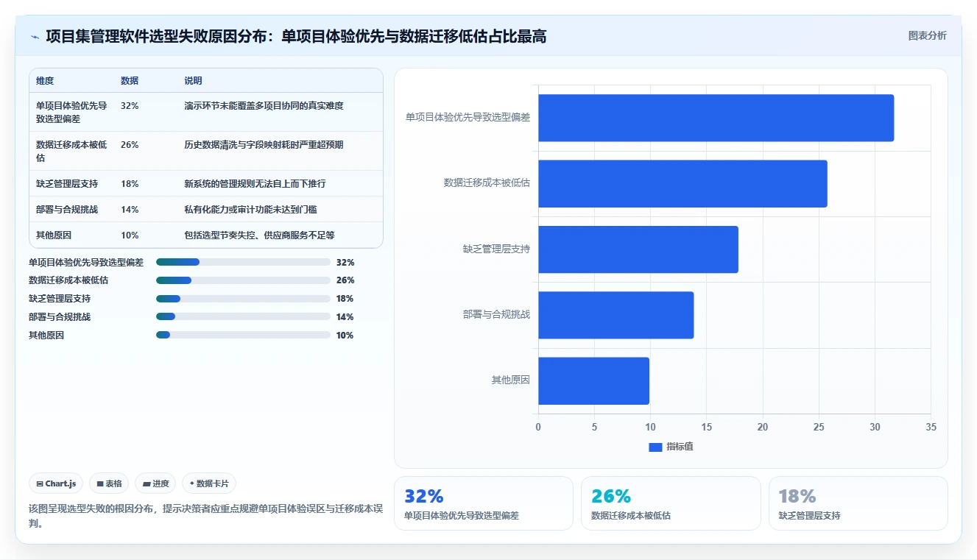This screenshot has width=977, height=560.
Task: Click progress bar for 数据迁移成本被低估
Action: [243, 280]
